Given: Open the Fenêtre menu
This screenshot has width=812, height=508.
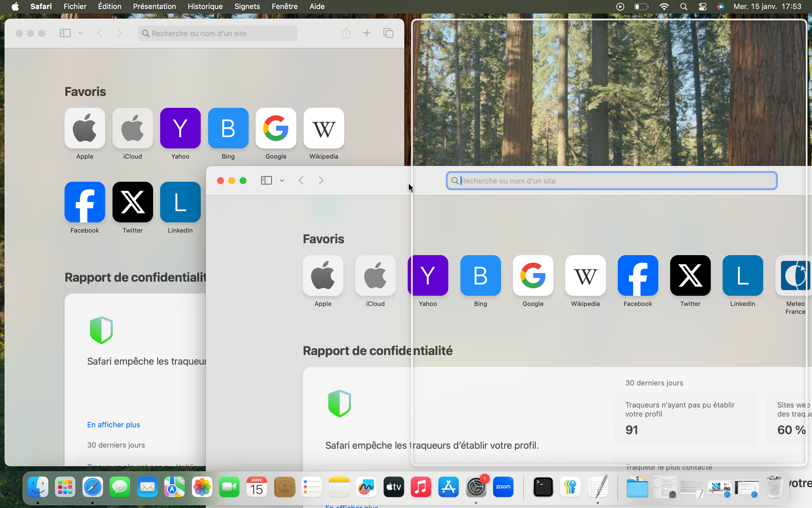Looking at the screenshot, I should (284, 6).
